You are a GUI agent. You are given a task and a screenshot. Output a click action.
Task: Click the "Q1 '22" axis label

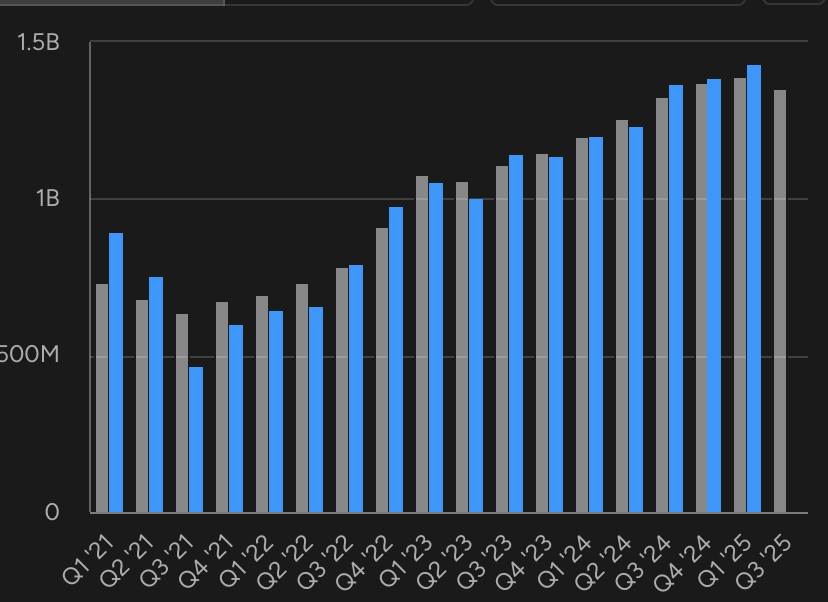247,561
